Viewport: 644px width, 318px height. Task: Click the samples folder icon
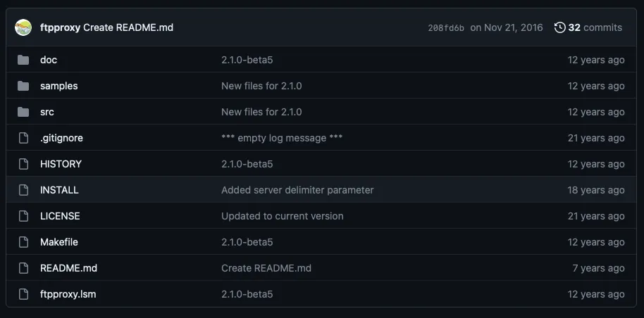pos(23,86)
